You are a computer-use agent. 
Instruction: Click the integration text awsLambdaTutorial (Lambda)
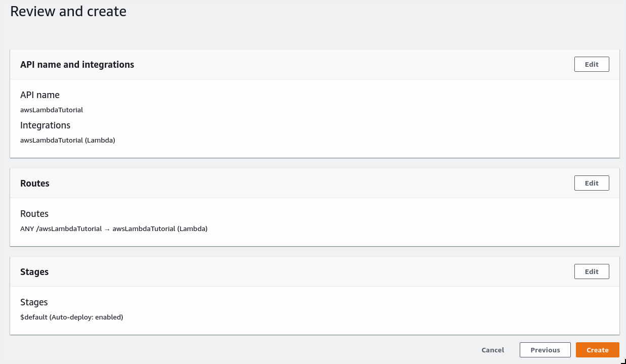(x=68, y=140)
